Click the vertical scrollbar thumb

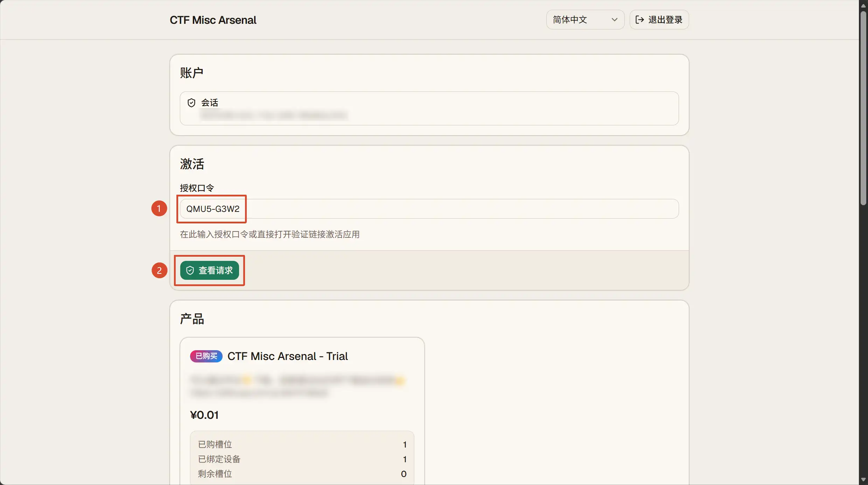863,108
